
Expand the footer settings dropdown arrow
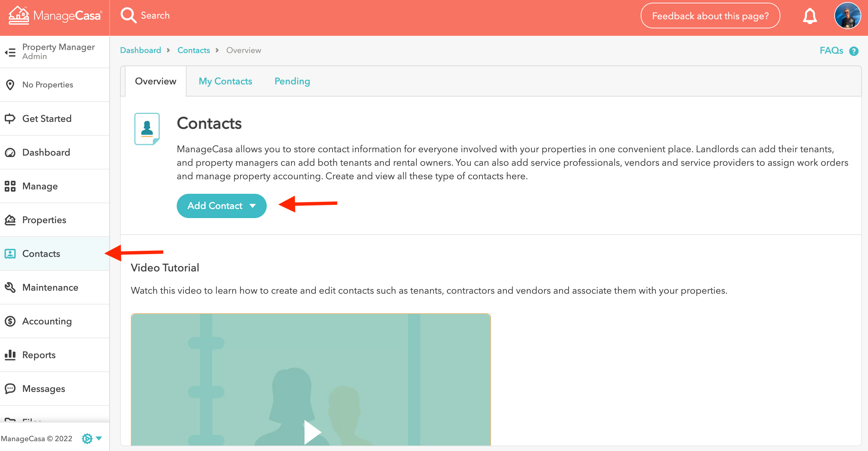(x=99, y=438)
